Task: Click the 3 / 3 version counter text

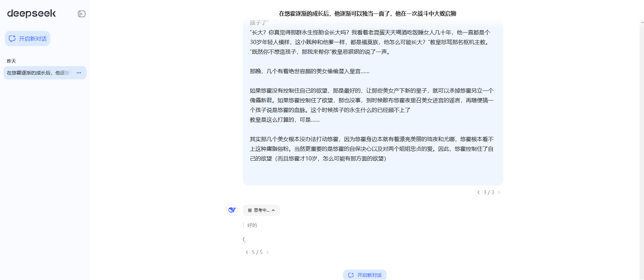Action: point(489,192)
